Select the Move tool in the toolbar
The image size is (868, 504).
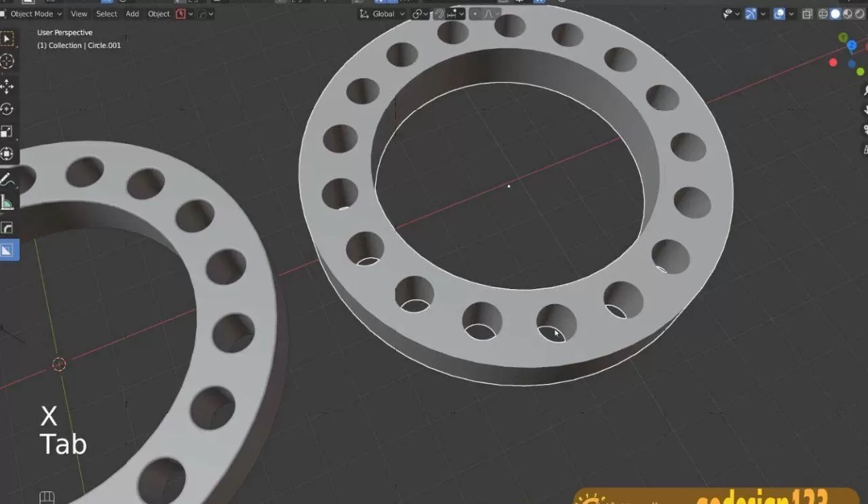[8, 85]
